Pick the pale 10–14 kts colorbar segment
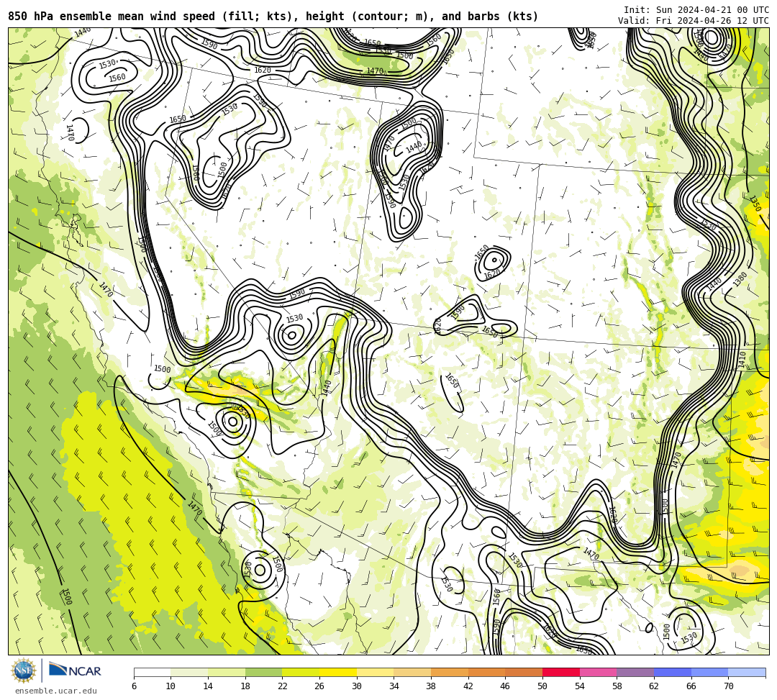This screenshot has height=700, width=777. (189, 672)
